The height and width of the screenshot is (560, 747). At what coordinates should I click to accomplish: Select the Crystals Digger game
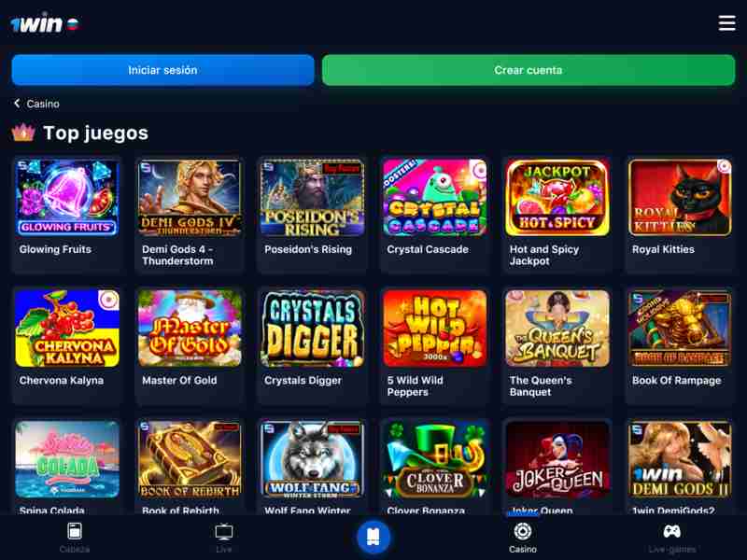tap(313, 329)
